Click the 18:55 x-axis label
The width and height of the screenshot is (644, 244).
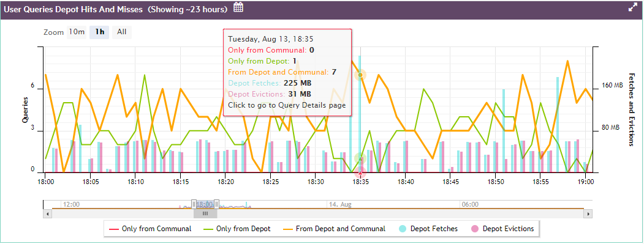[x=540, y=181]
